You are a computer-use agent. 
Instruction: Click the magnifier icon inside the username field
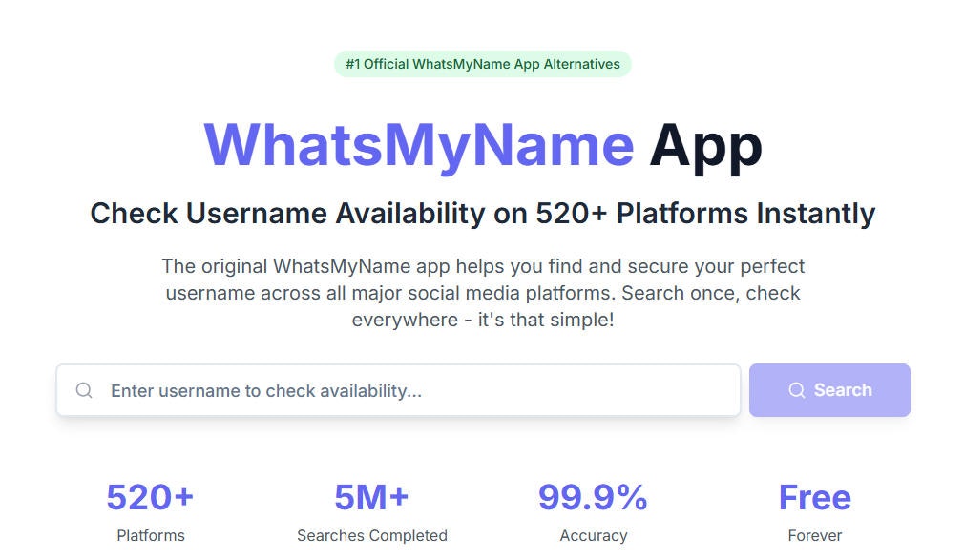(84, 390)
